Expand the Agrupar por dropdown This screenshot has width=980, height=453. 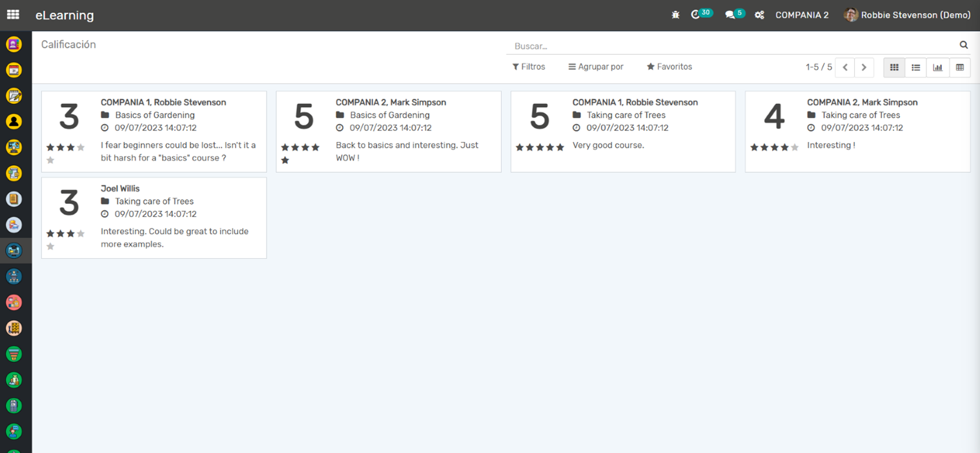pyautogui.click(x=596, y=66)
